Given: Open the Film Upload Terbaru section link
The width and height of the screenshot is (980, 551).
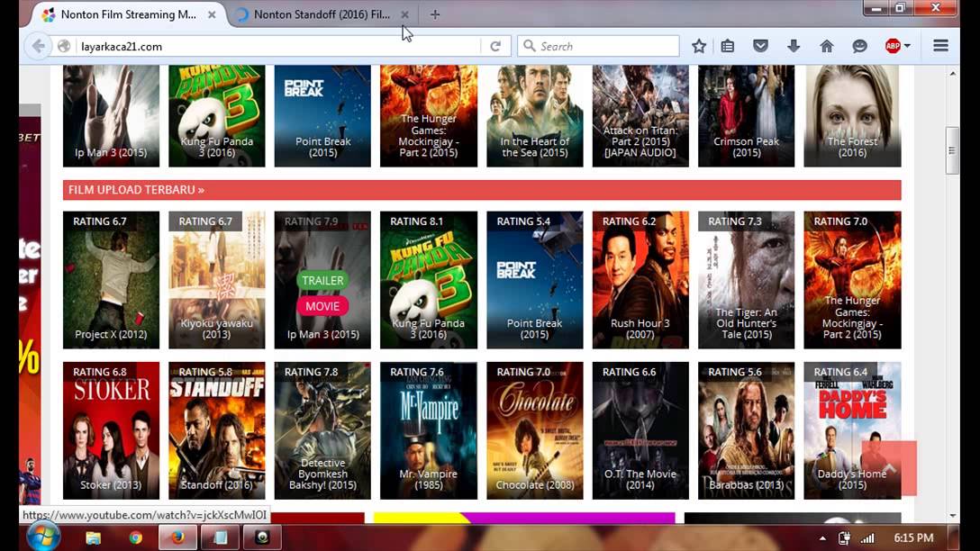Looking at the screenshot, I should [x=136, y=190].
